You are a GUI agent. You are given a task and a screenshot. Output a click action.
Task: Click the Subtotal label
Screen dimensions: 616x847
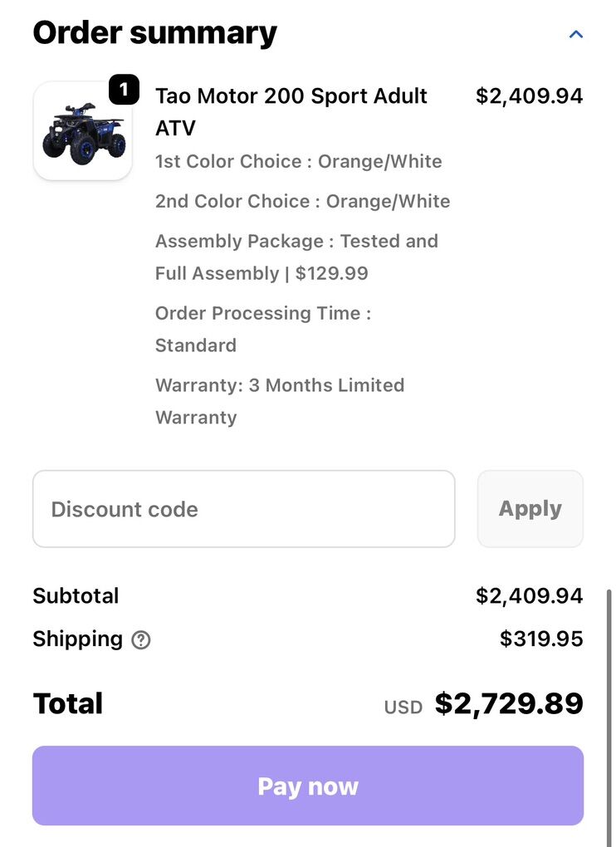(76, 595)
